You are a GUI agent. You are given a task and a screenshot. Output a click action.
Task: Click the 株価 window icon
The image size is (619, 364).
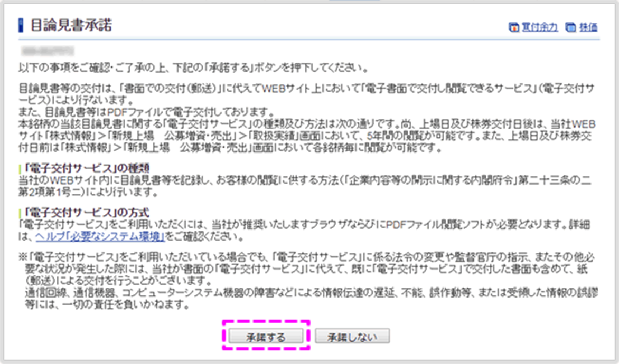point(570,27)
